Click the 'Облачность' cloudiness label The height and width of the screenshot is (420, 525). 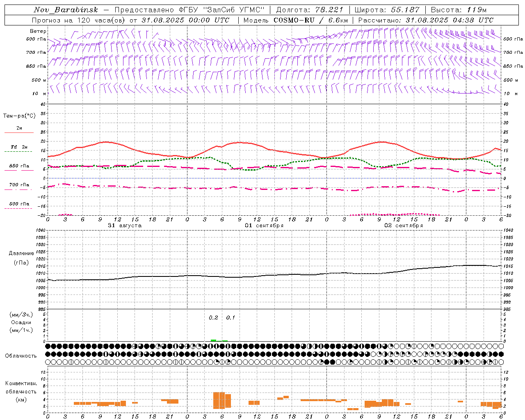pyautogui.click(x=21, y=356)
